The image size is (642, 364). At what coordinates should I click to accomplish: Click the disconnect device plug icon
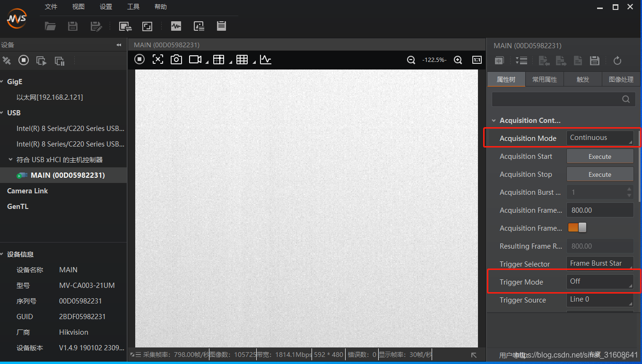(x=7, y=61)
